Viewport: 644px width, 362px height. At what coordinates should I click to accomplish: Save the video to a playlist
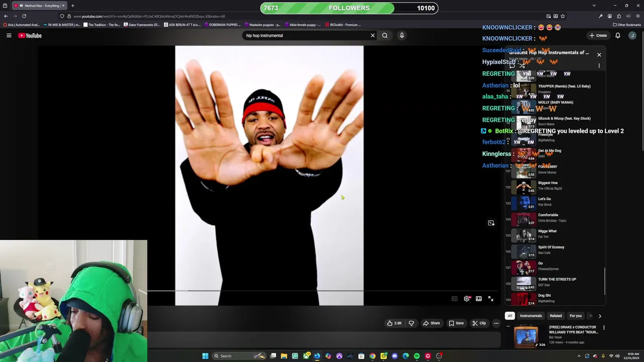[456, 323]
